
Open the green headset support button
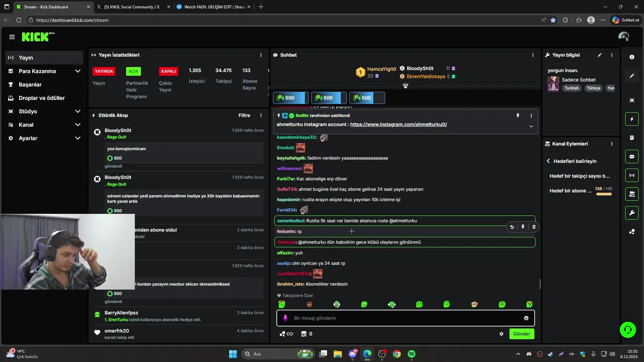628,330
